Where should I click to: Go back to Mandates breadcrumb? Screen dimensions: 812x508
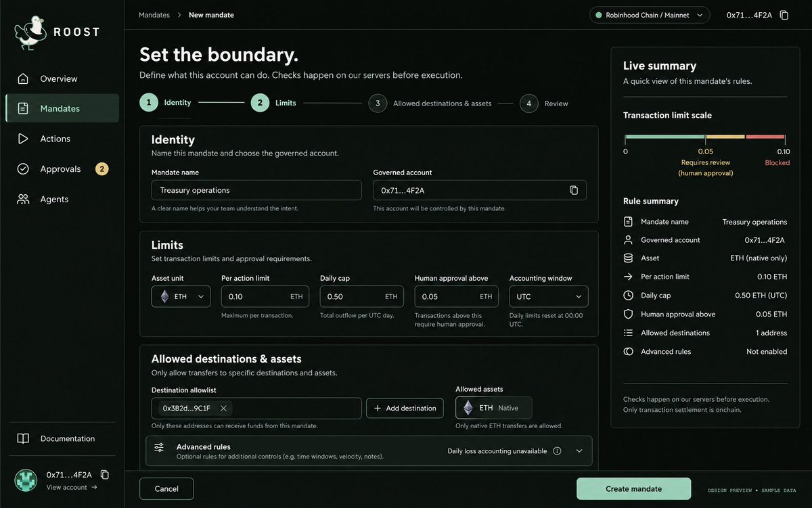tap(154, 15)
